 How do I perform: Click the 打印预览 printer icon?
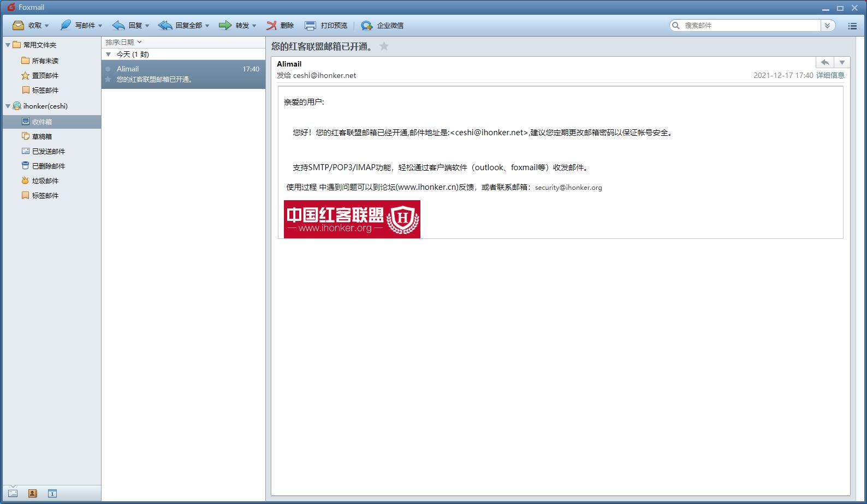pos(310,25)
